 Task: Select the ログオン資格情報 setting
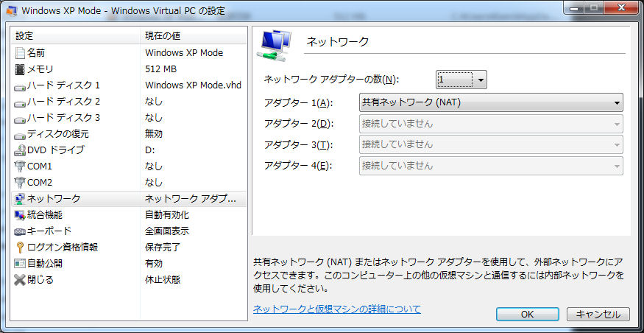coord(129,248)
